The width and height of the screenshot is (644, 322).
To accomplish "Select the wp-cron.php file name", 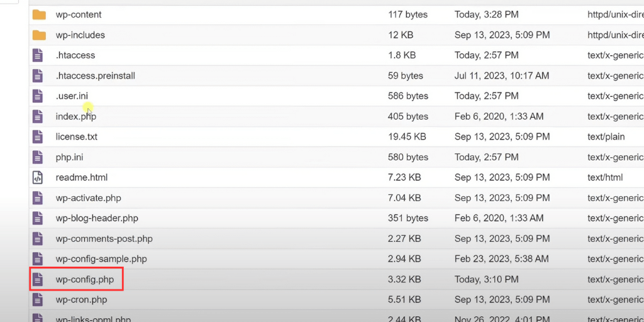I will click(x=81, y=300).
